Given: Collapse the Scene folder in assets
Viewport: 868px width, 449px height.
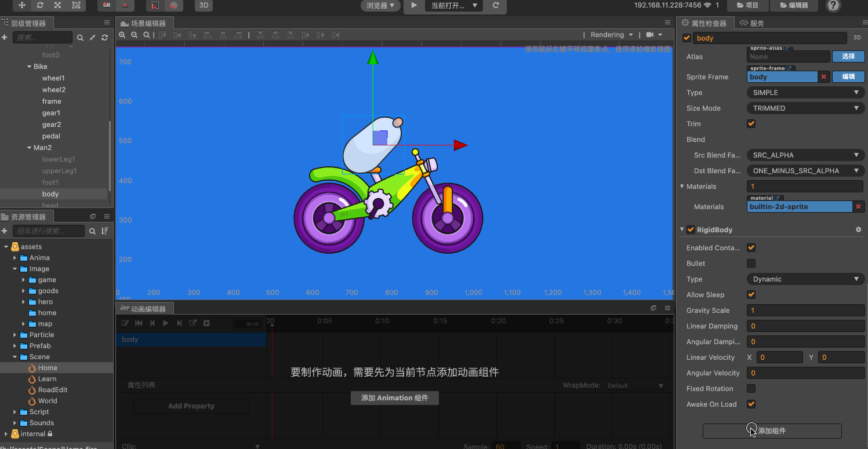Looking at the screenshot, I should point(14,357).
